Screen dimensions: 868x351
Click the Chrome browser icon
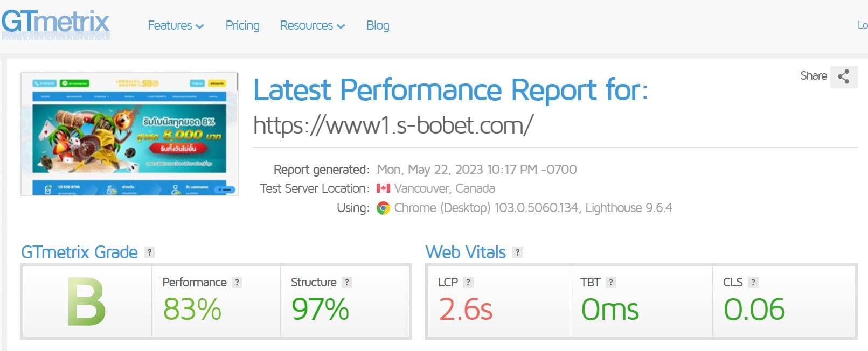(x=383, y=208)
